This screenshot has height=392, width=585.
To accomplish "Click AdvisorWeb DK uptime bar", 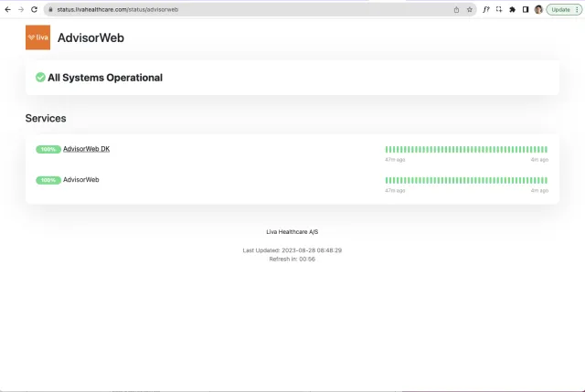I will 466,149.
